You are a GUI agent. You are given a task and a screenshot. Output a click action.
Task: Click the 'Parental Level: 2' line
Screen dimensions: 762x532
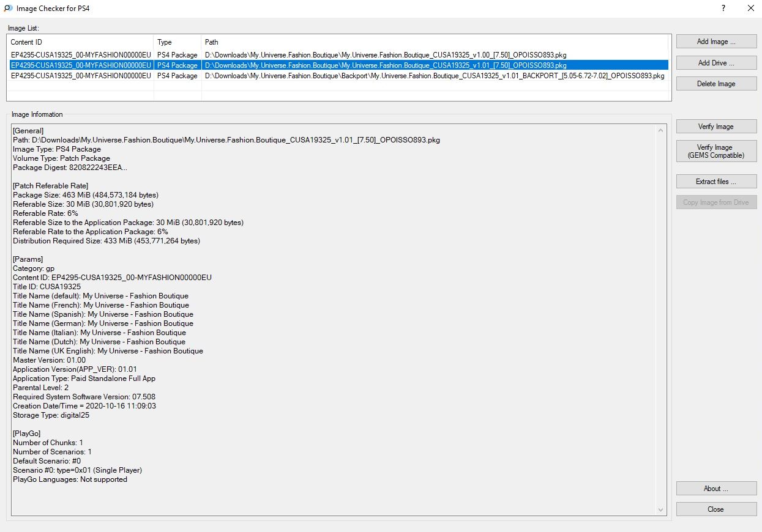pyautogui.click(x=41, y=388)
